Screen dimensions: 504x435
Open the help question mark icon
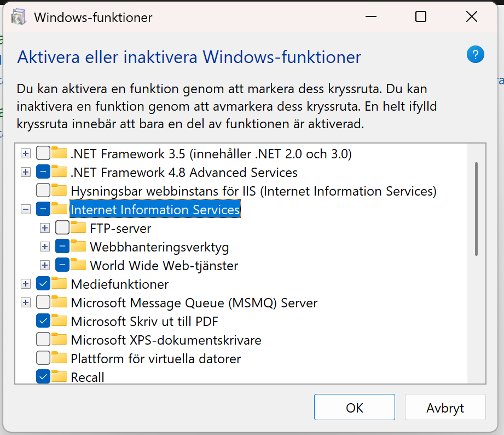coord(475,54)
